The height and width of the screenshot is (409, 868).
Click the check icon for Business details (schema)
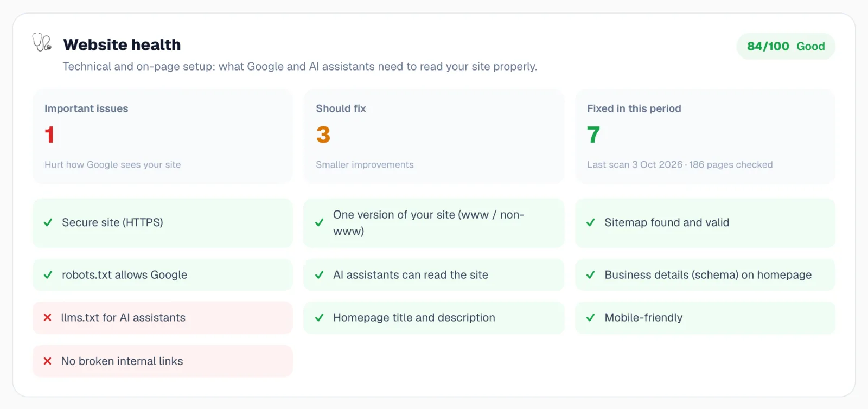(591, 275)
